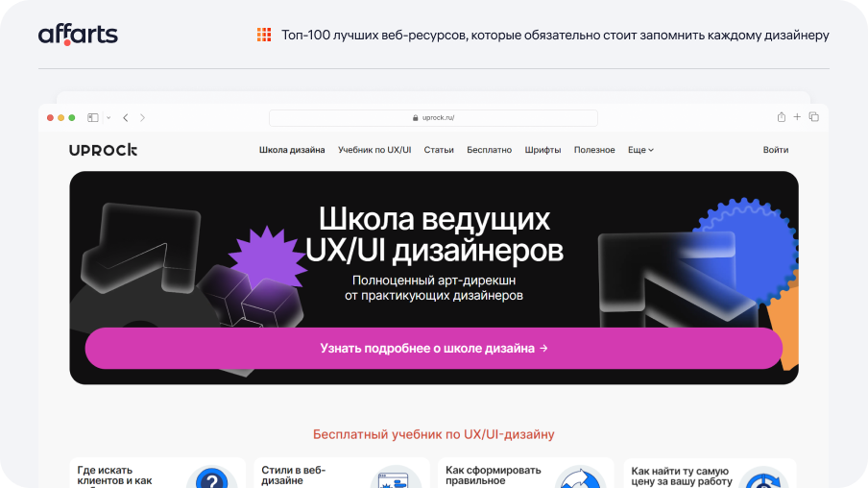The image size is (868, 488).
Task: Click the orange grid icon by the headline
Action: tap(264, 35)
